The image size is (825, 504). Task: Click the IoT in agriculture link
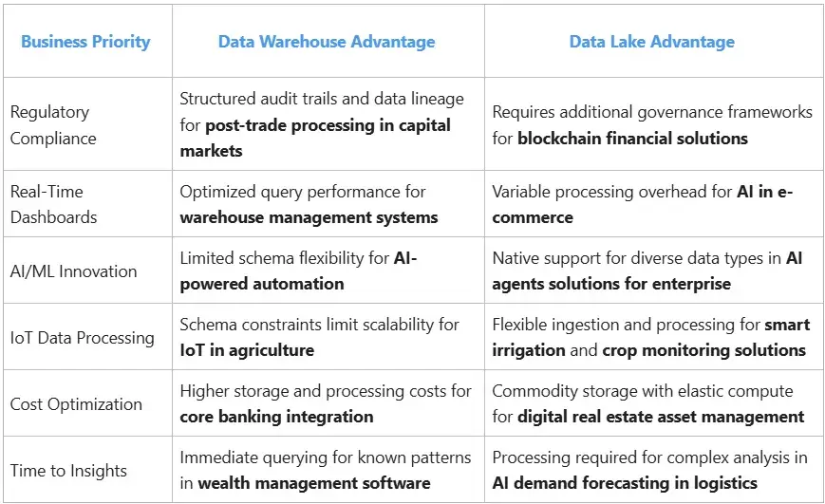tap(247, 350)
